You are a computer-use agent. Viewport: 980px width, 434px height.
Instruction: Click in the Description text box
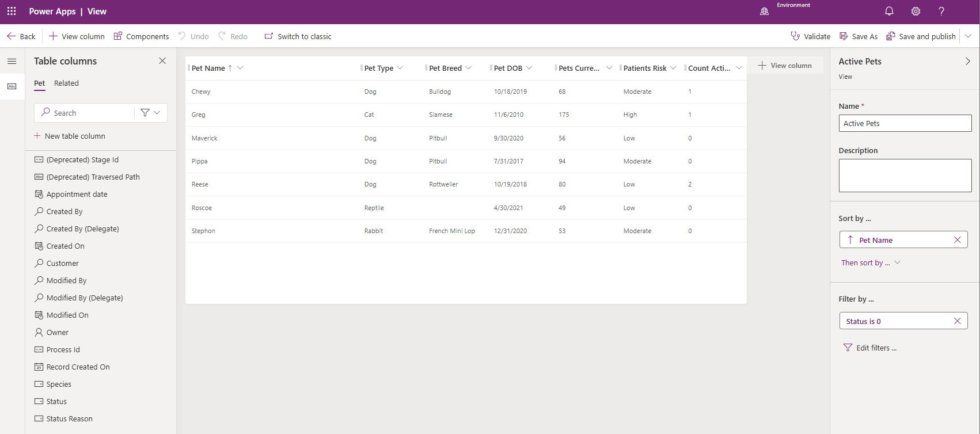pos(905,176)
